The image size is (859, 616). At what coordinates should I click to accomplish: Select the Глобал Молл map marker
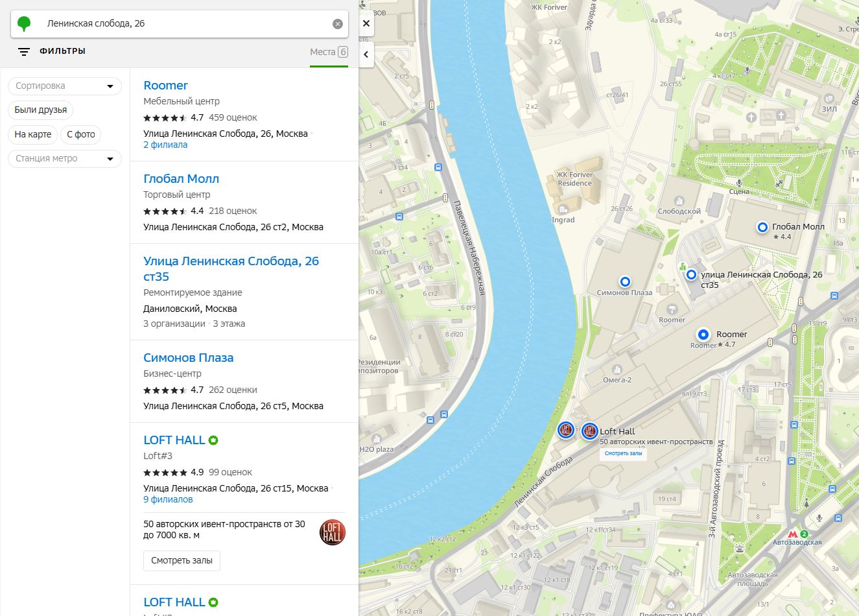762,227
